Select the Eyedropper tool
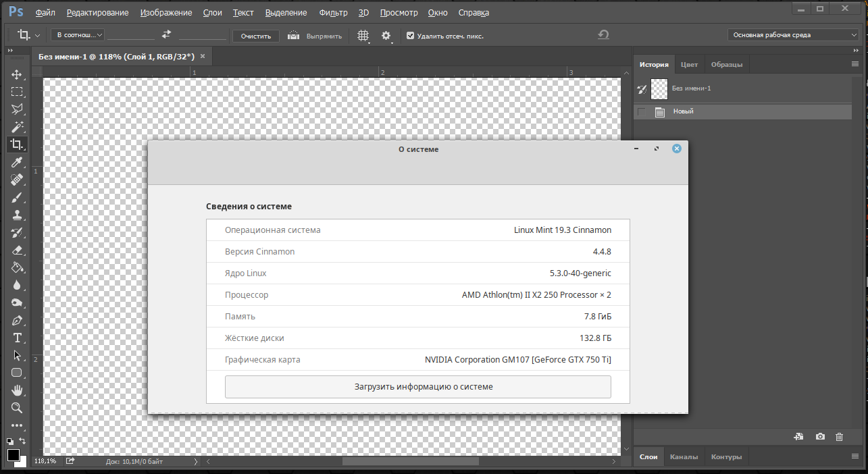The height and width of the screenshot is (474, 868). [x=17, y=162]
